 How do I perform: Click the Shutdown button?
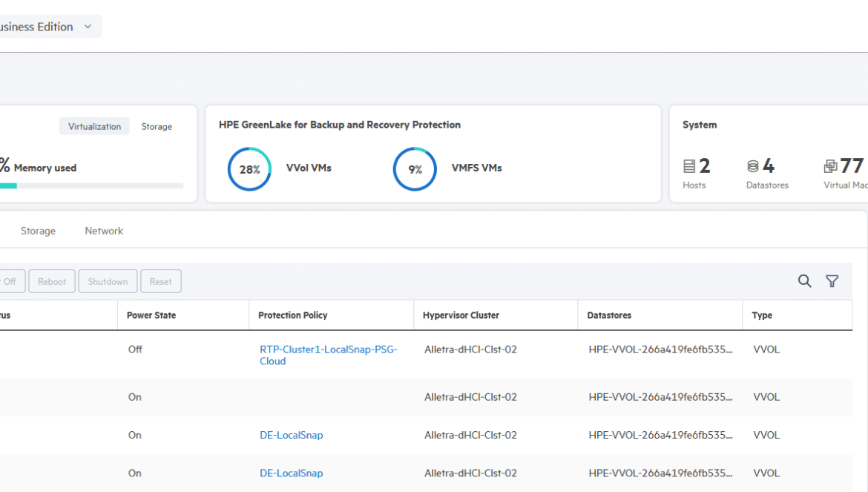click(108, 281)
